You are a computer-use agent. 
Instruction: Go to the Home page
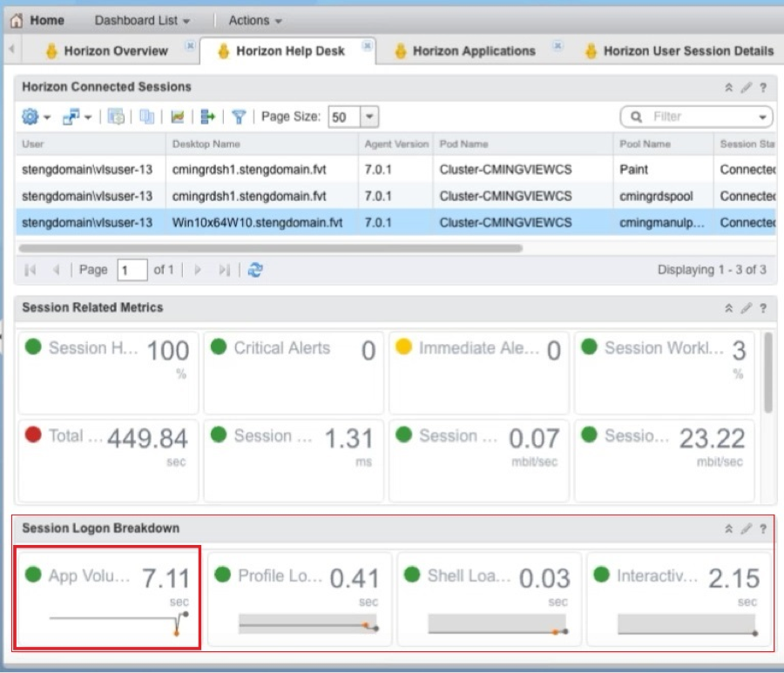(x=37, y=21)
